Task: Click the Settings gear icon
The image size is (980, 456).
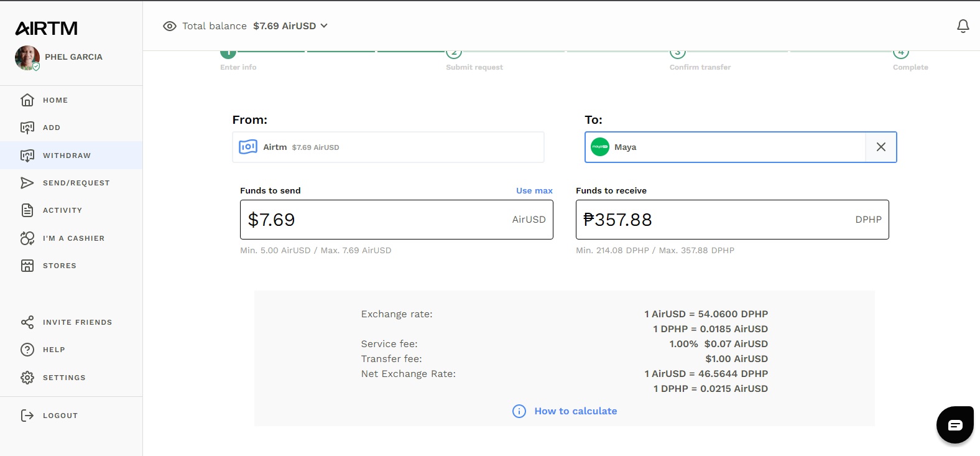Action: click(x=27, y=378)
